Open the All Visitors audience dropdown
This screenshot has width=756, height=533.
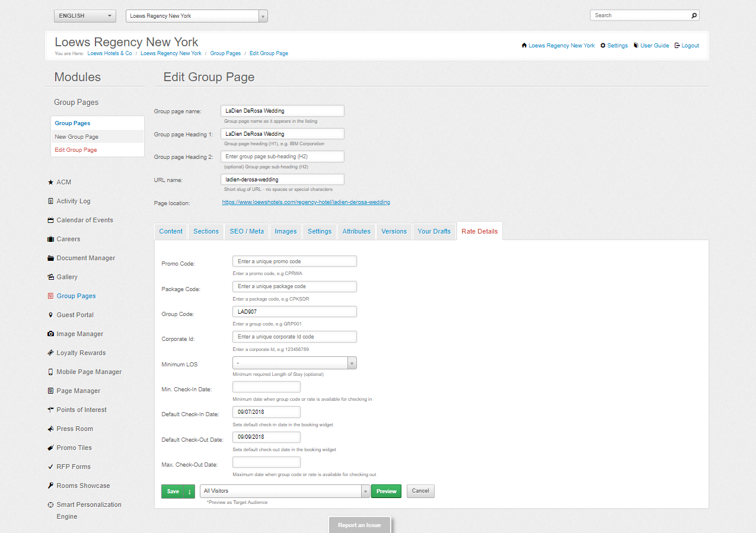coord(285,491)
